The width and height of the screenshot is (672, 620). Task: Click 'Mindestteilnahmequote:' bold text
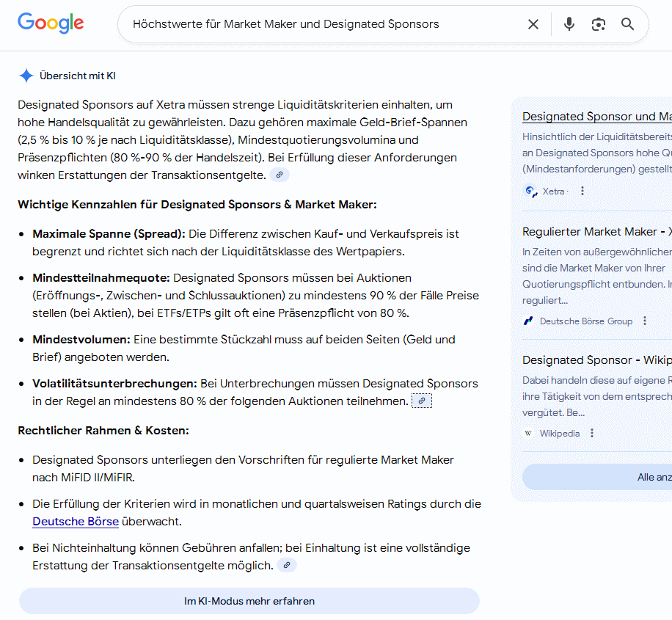point(101,278)
